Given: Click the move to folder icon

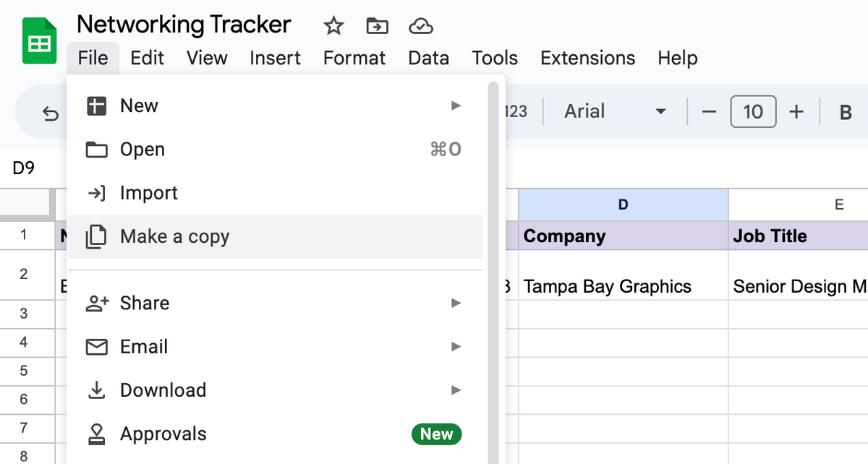Looking at the screenshot, I should click(377, 27).
